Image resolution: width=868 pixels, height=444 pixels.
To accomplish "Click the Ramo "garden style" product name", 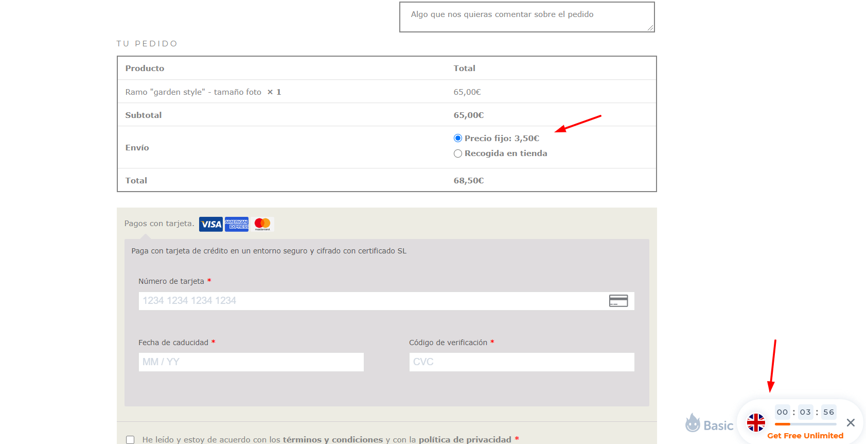I will coord(193,92).
